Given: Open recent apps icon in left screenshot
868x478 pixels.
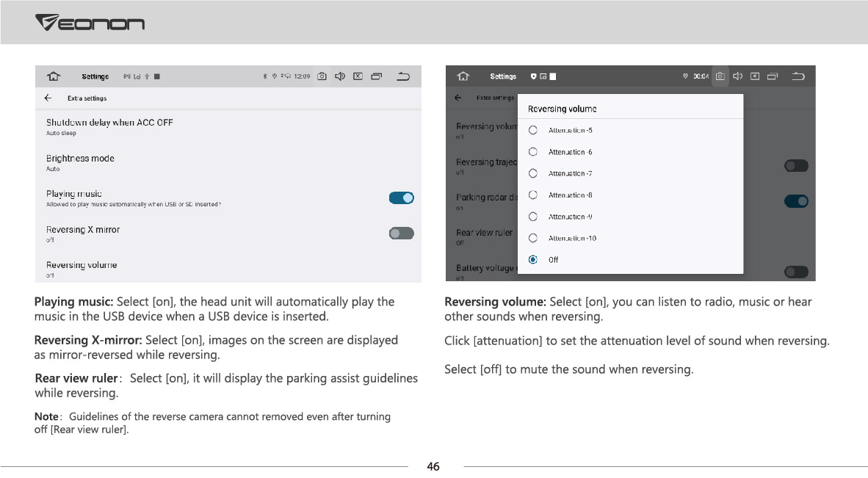Looking at the screenshot, I should (x=377, y=76).
